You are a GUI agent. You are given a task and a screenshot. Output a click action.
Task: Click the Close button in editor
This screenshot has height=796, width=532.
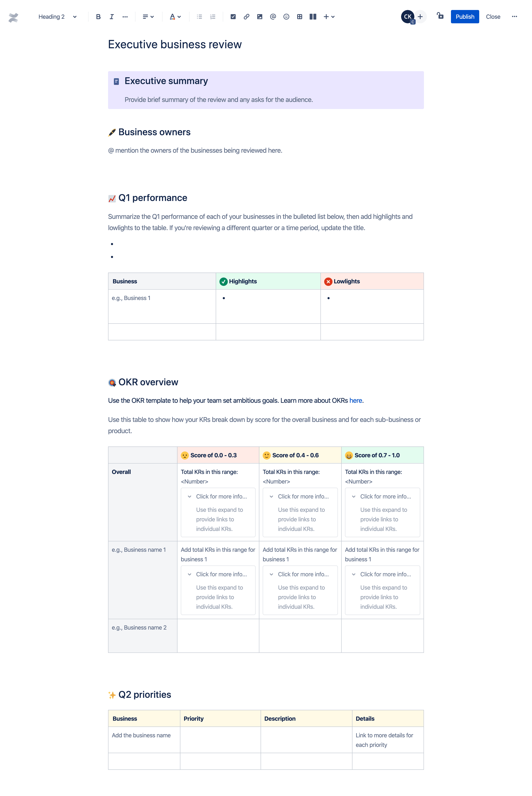493,16
